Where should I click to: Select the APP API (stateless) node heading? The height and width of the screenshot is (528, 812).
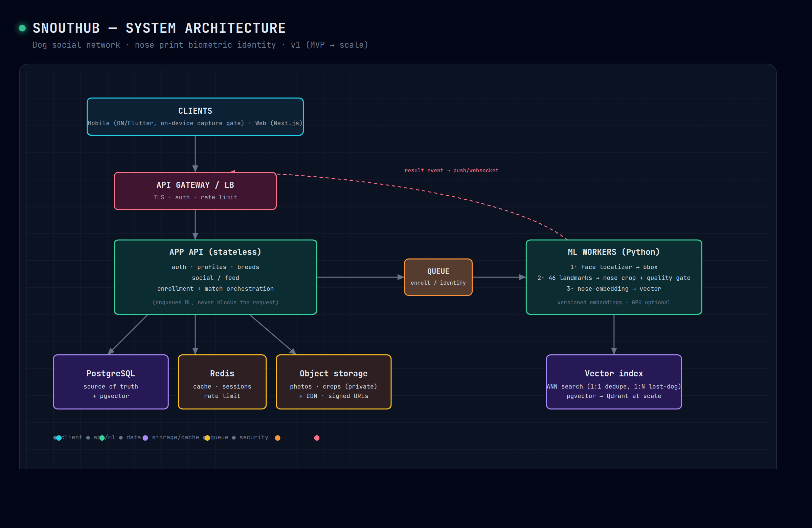tap(215, 252)
